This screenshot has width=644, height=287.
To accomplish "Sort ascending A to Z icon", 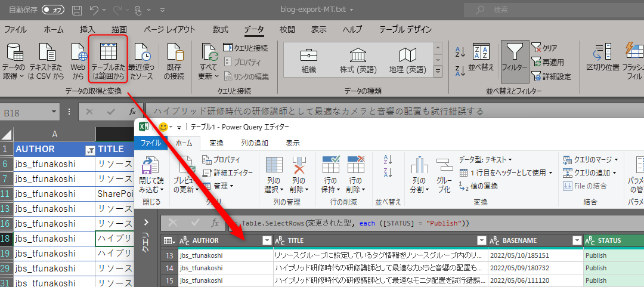I will (460, 51).
